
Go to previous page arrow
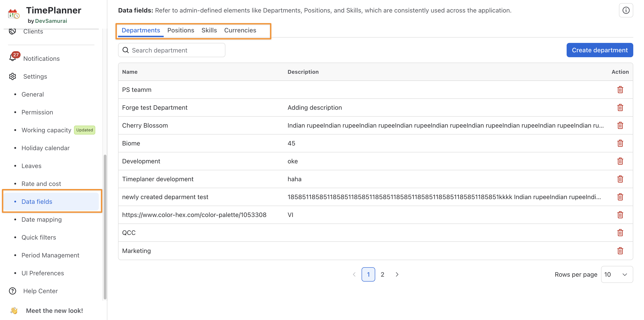354,275
